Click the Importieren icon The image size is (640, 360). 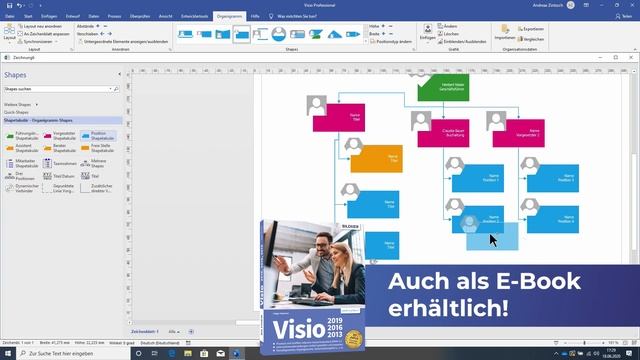coord(505,32)
